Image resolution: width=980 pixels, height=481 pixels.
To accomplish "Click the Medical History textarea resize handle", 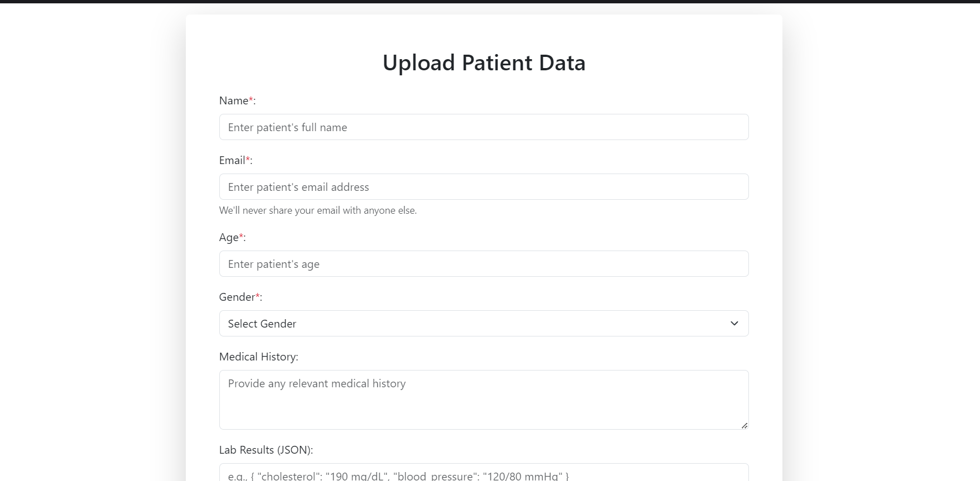I will tap(744, 425).
